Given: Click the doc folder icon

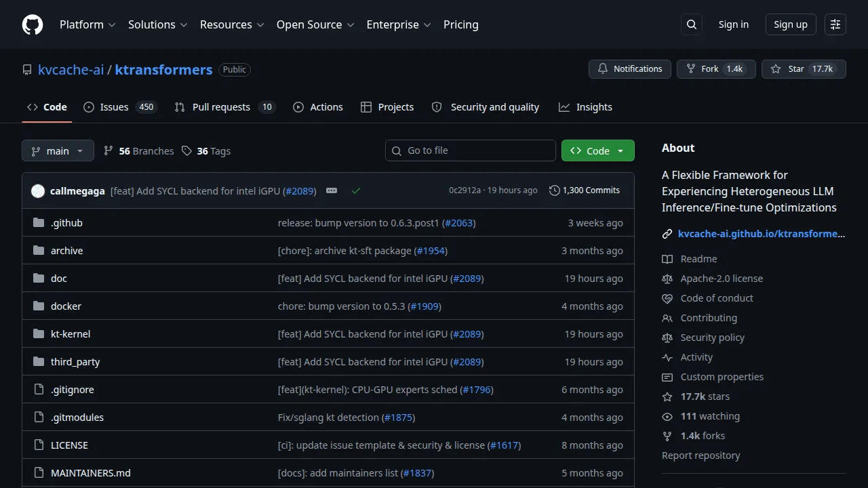Looking at the screenshot, I should [x=39, y=279].
